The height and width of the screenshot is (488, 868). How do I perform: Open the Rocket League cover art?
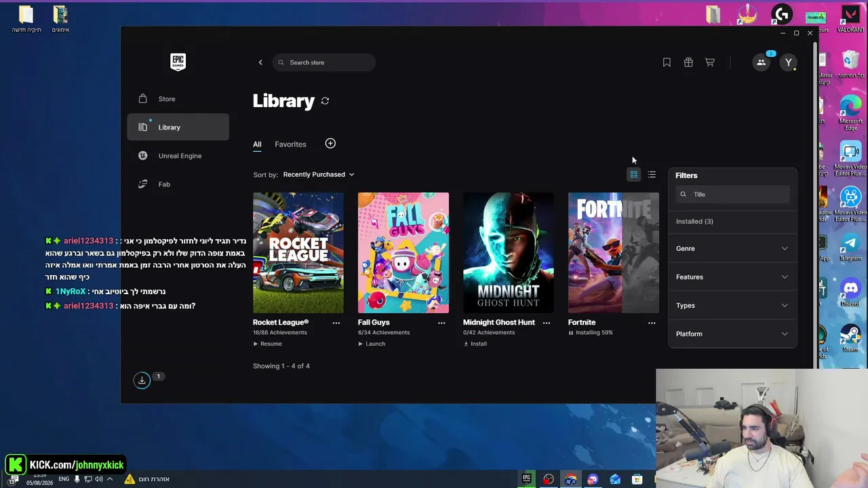(298, 253)
